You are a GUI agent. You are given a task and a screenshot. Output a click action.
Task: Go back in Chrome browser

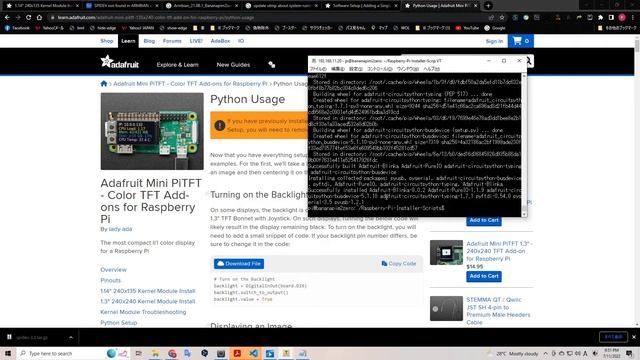[x=7, y=18]
